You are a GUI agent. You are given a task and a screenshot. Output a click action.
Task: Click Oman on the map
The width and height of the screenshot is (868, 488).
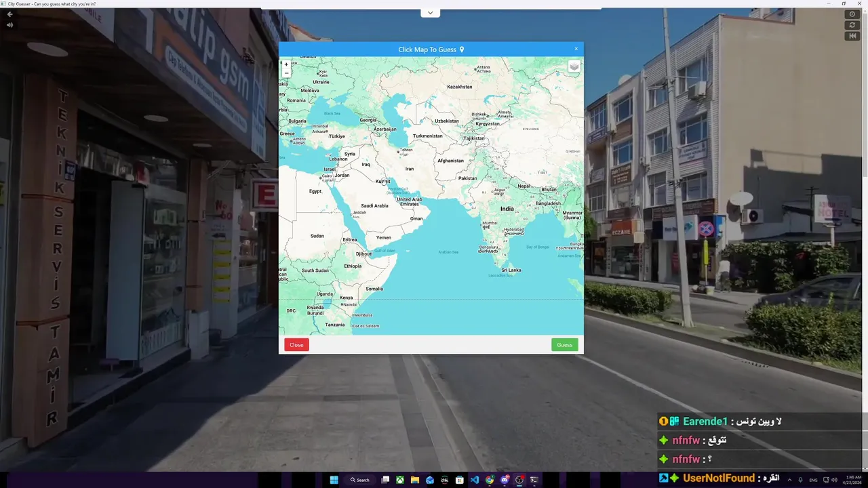pos(416,219)
